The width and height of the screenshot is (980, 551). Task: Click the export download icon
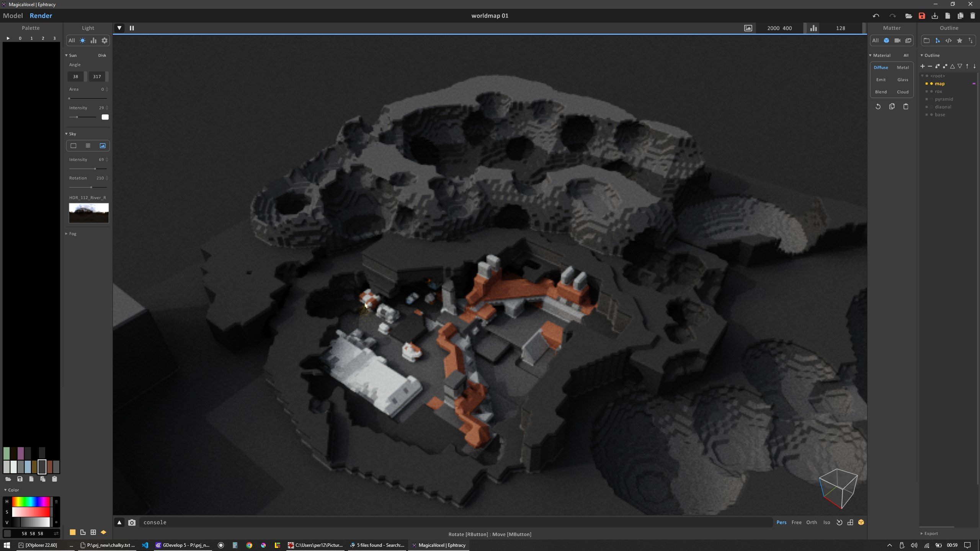pos(935,16)
